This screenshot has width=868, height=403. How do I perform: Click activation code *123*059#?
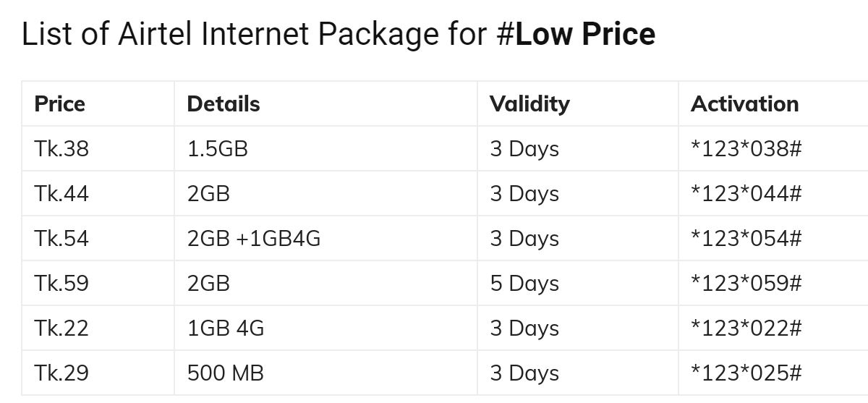(746, 284)
